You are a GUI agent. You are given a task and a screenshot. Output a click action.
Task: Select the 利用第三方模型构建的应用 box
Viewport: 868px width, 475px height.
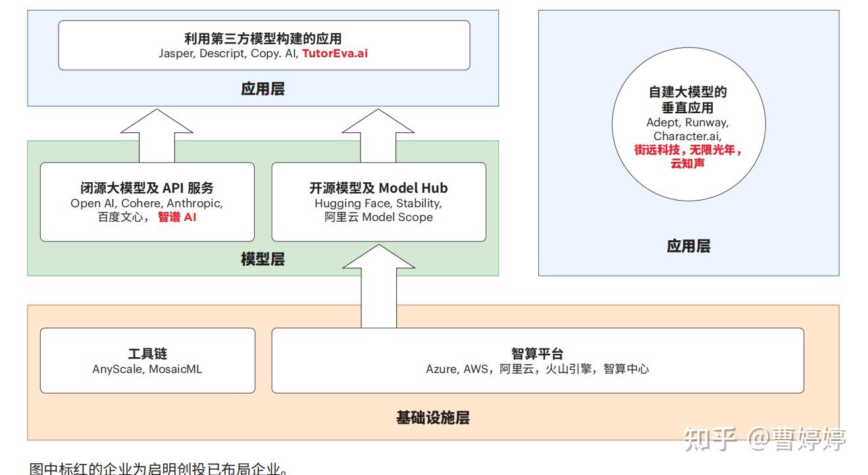tap(264, 45)
